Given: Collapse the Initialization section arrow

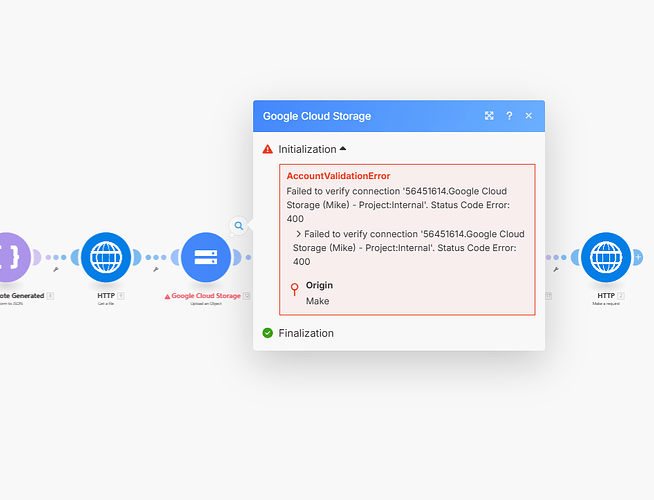Looking at the screenshot, I should point(343,148).
